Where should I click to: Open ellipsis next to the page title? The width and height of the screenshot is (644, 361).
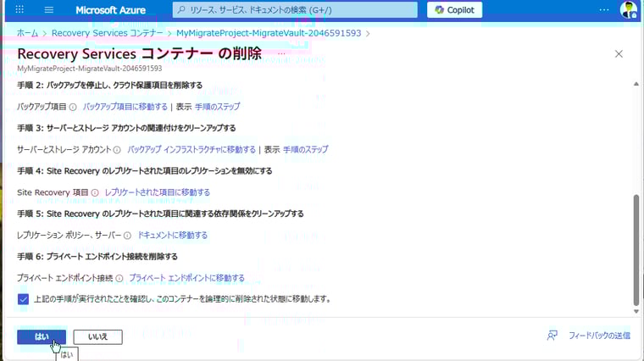pyautogui.click(x=281, y=53)
